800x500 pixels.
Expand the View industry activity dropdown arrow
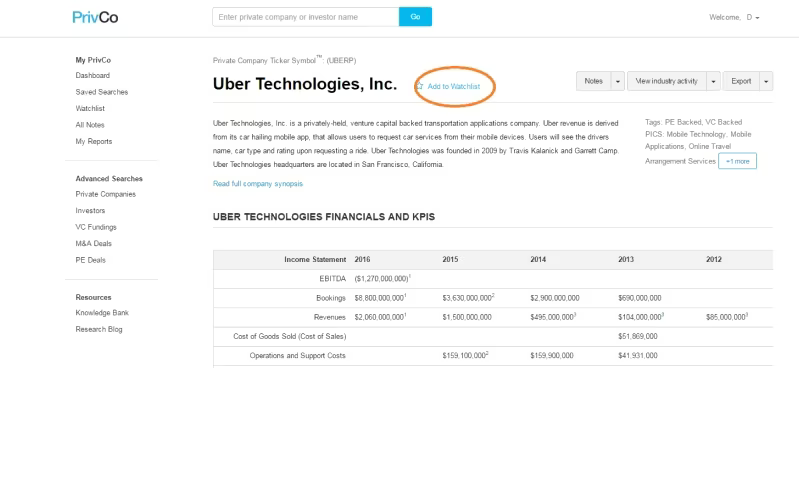tap(713, 81)
